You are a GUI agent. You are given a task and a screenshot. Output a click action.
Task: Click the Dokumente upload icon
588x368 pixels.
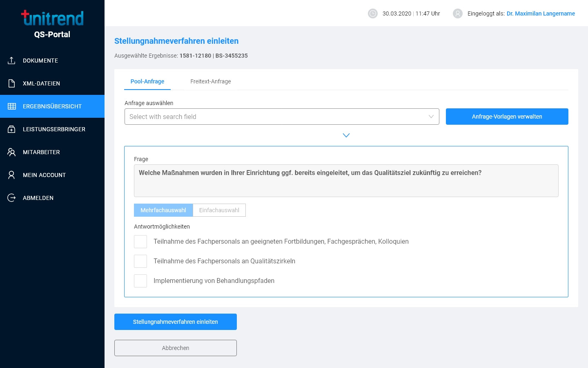coord(11,61)
